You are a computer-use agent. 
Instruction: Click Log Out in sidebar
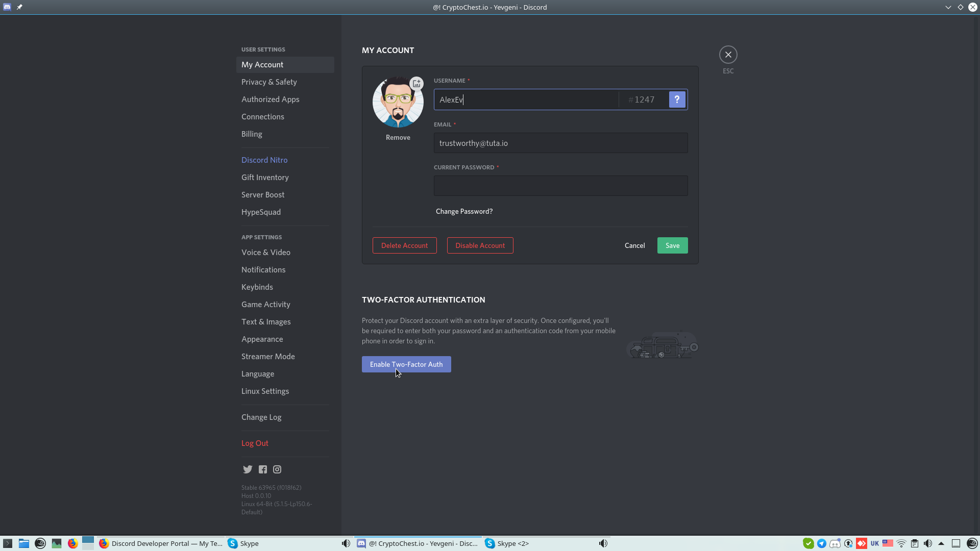[255, 443]
